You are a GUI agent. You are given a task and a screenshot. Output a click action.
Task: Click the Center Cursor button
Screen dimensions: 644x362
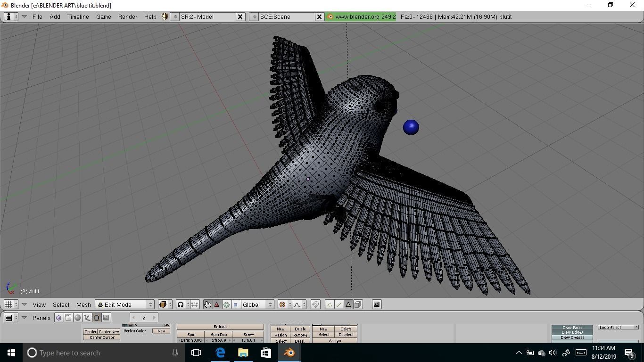tap(102, 337)
